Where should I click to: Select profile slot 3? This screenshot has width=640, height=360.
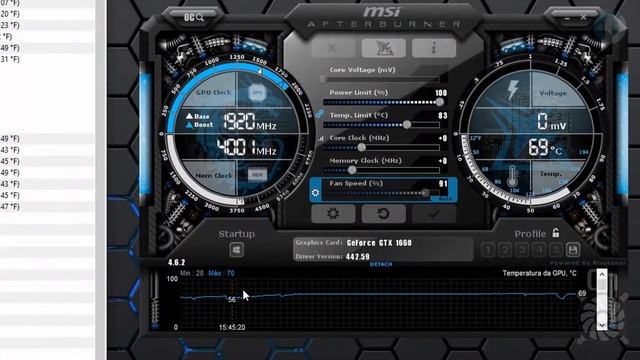point(522,250)
